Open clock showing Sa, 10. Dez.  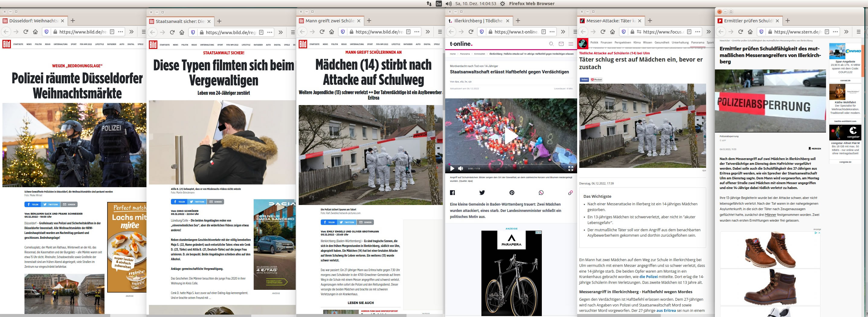(475, 4)
